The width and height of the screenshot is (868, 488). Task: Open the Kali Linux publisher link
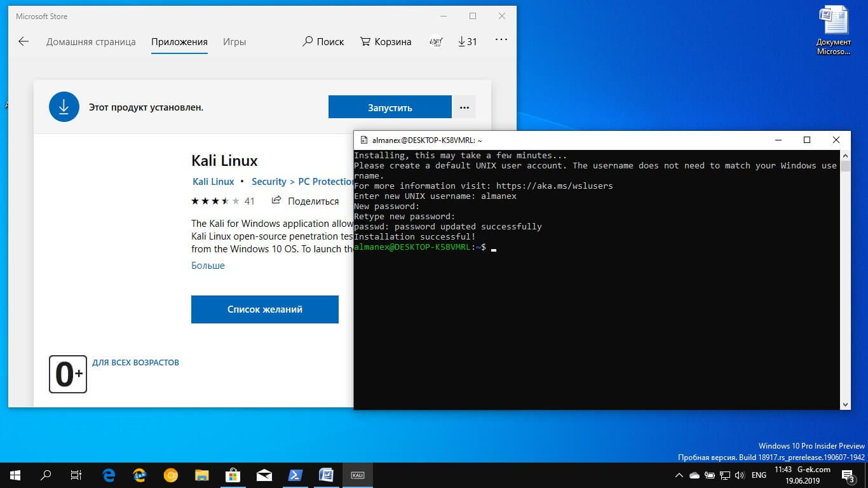click(x=214, y=182)
